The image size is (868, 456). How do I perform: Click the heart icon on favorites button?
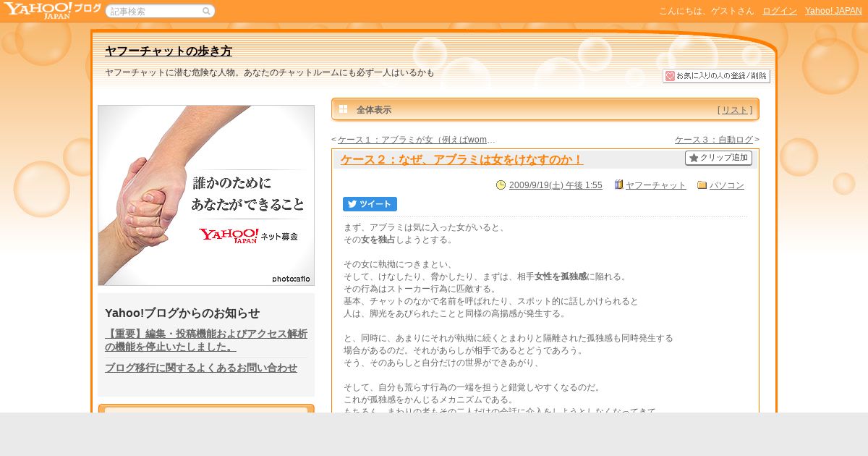pos(670,76)
